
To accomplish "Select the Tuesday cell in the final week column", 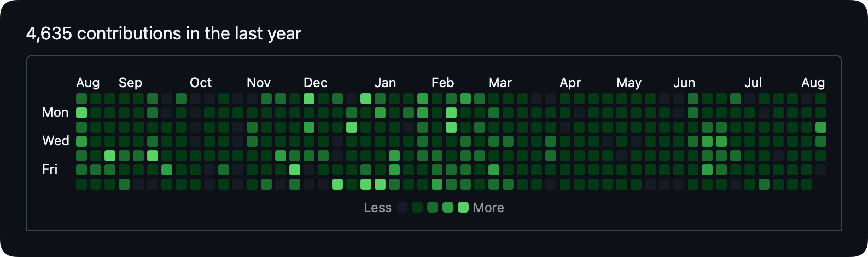I will pos(821,127).
